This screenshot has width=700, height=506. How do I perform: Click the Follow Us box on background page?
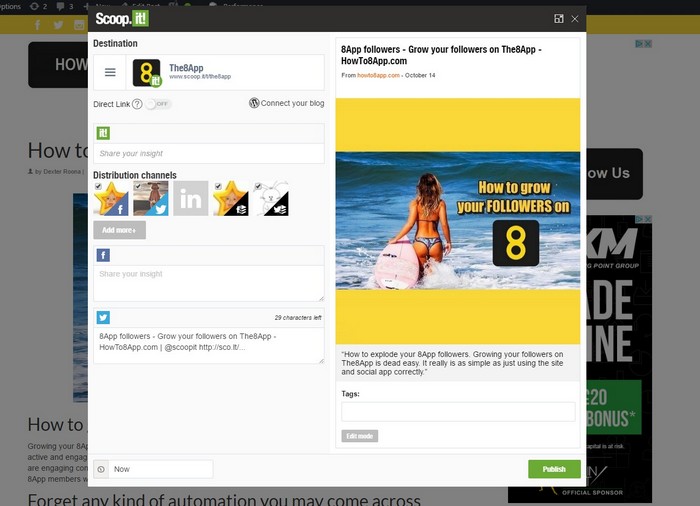click(x=614, y=174)
